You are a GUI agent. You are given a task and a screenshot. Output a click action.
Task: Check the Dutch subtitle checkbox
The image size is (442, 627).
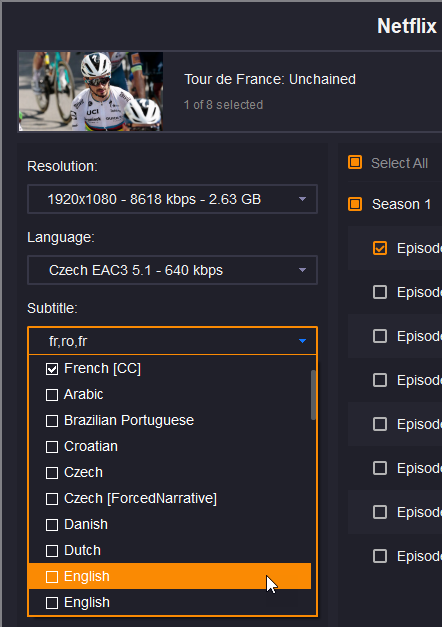pyautogui.click(x=52, y=551)
